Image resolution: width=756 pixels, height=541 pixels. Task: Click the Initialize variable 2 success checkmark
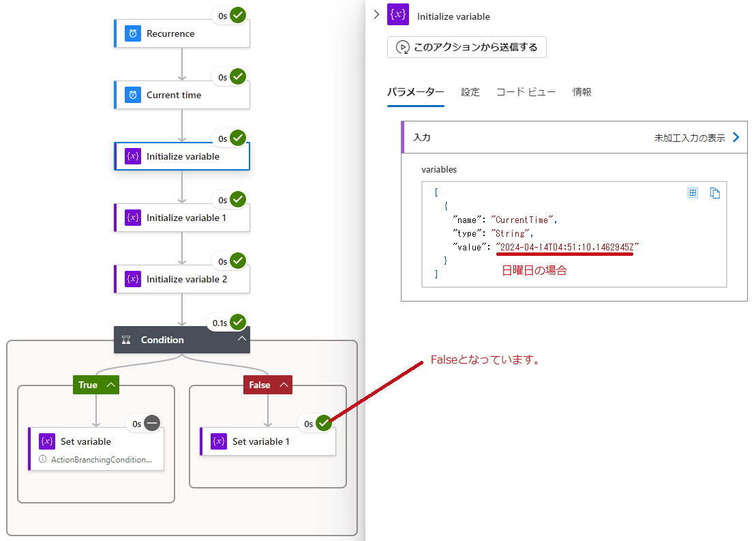point(238,260)
